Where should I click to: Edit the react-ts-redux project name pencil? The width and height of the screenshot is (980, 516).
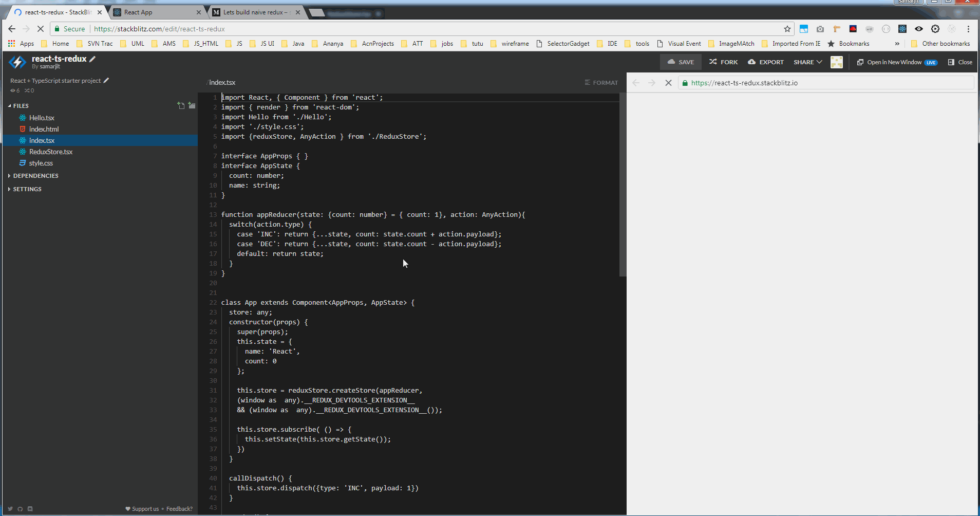(92, 59)
